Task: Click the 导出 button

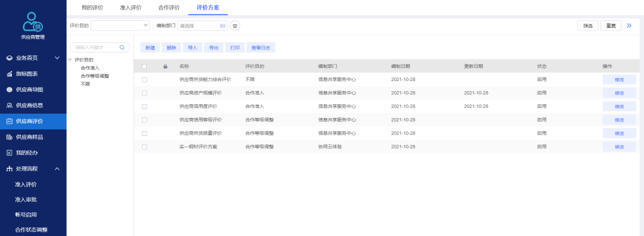Action: (213, 48)
